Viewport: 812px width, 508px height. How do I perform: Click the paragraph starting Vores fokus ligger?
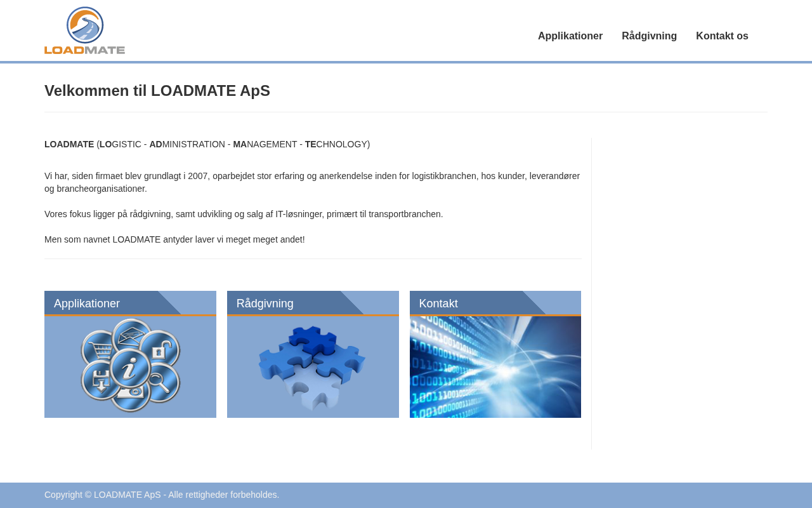coord(244,214)
